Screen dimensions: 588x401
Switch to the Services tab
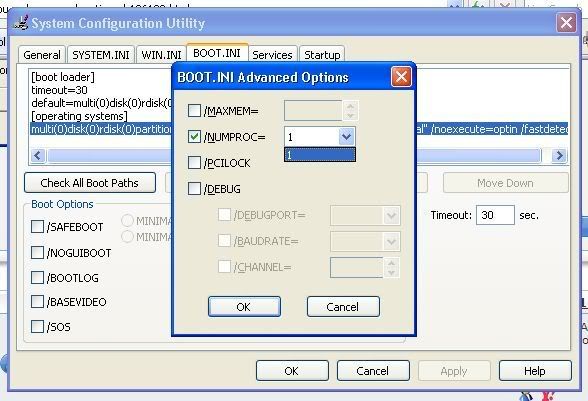(272, 55)
